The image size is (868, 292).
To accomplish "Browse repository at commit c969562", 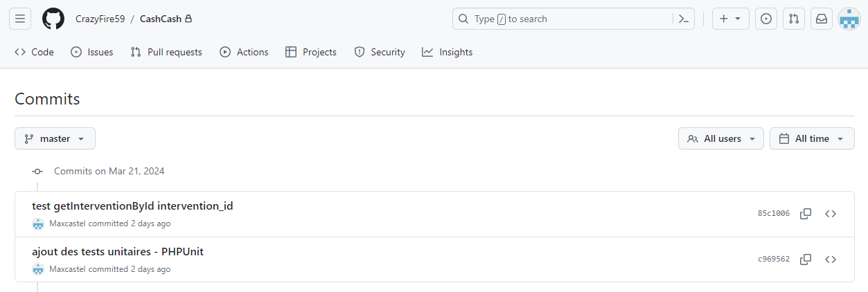I will [831, 259].
